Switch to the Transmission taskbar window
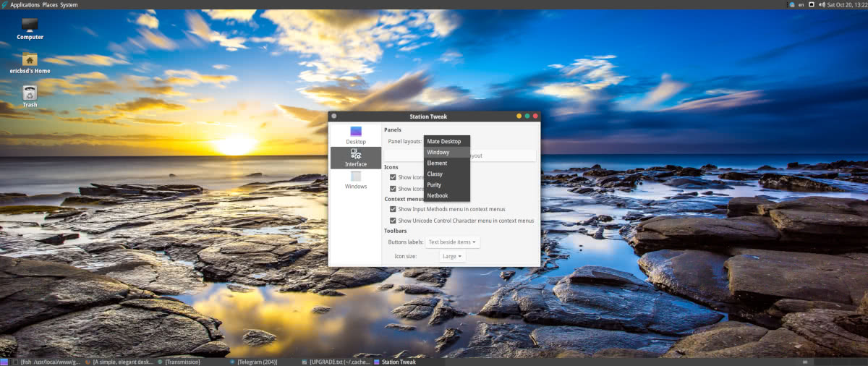 [x=182, y=362]
